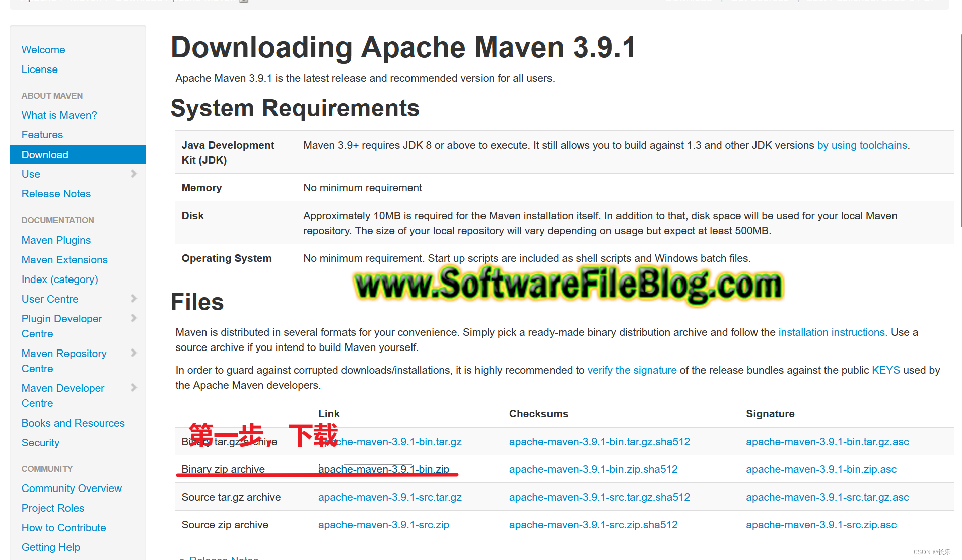962x560 pixels.
Task: Click the 'Link' column header
Action: pyautogui.click(x=329, y=414)
